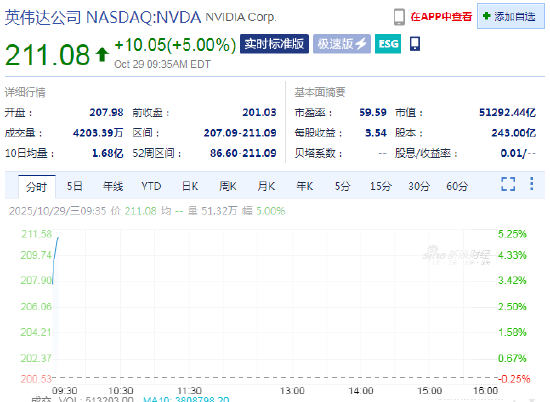Click the 每股收益 value 3.54
550x402 pixels.
376,133
